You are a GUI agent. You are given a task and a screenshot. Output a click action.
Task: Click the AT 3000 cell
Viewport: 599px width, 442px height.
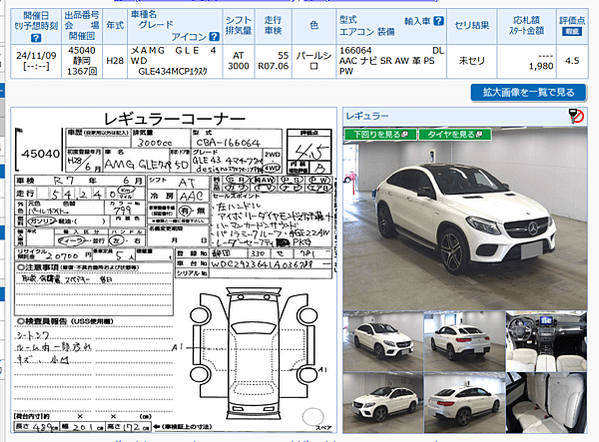[x=238, y=61]
